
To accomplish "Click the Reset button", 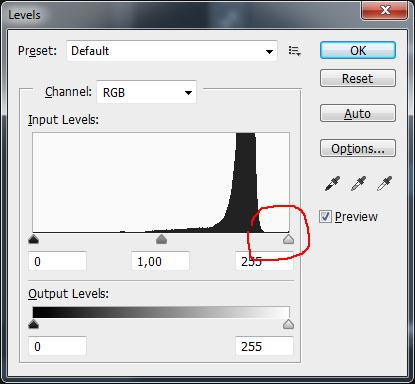I will pos(358,78).
